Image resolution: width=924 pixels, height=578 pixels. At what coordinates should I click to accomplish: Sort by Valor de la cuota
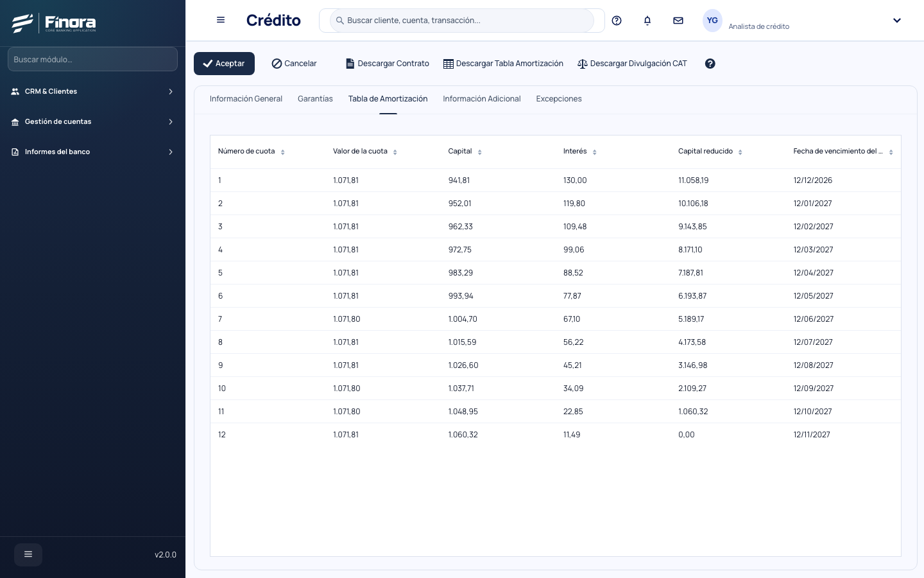[395, 152]
